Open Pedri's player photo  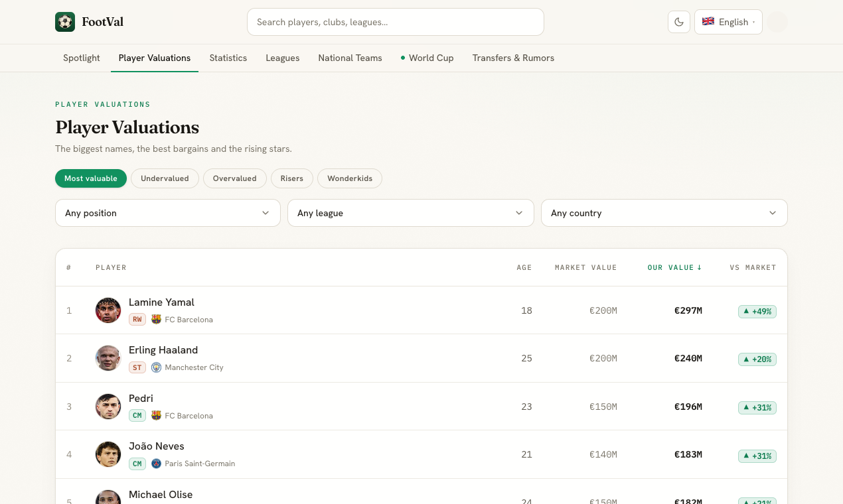(x=108, y=407)
